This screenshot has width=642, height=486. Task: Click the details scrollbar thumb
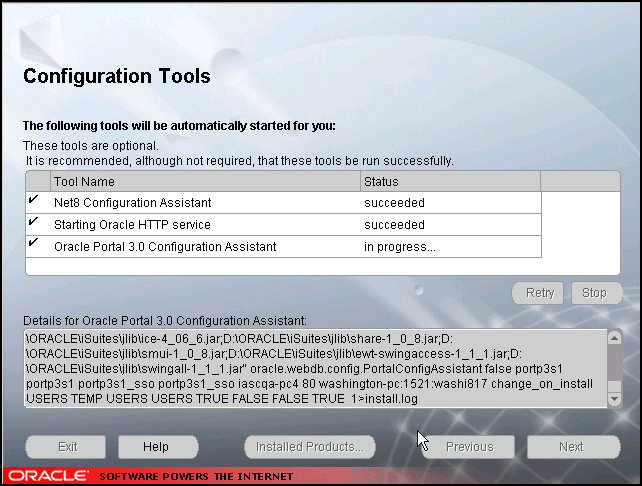pos(614,386)
